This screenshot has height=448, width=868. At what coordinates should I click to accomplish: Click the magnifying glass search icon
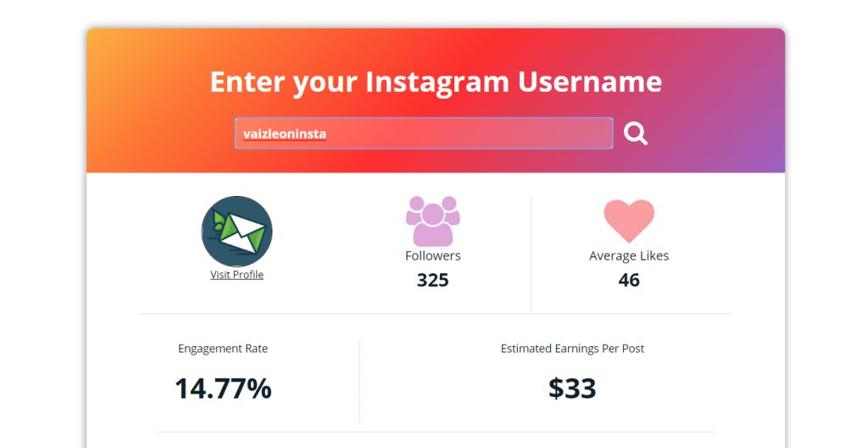tap(636, 133)
